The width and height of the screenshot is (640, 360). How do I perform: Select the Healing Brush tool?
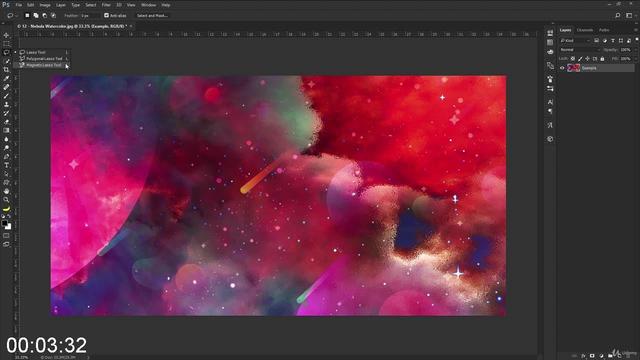click(x=6, y=87)
